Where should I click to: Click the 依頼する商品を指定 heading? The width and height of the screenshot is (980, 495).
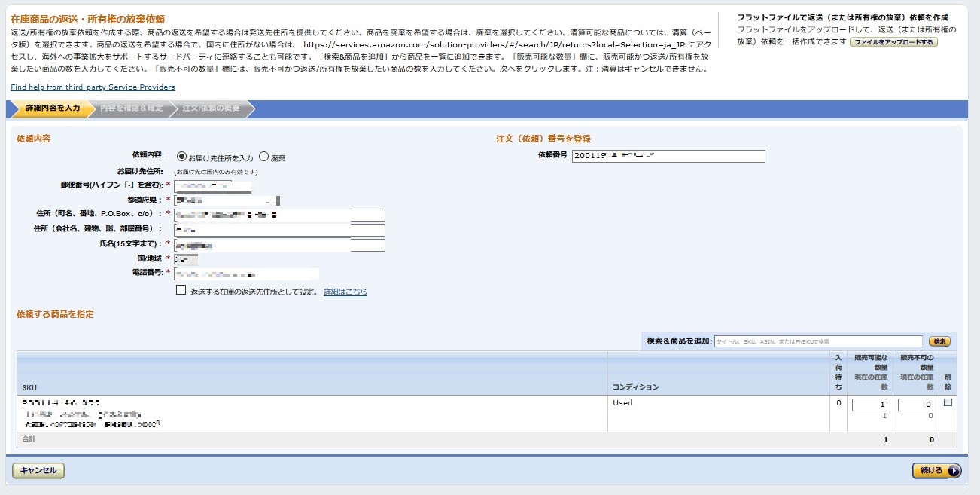click(x=55, y=314)
